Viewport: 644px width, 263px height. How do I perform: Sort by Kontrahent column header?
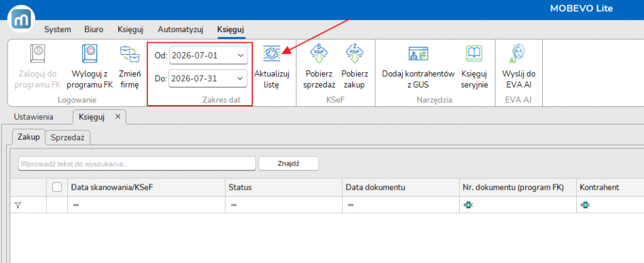tap(610, 187)
